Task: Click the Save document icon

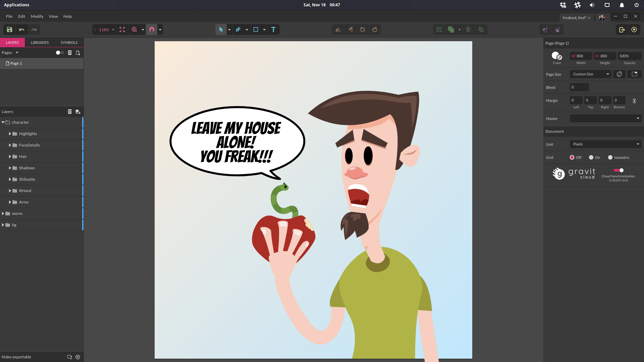Action: coord(9,29)
